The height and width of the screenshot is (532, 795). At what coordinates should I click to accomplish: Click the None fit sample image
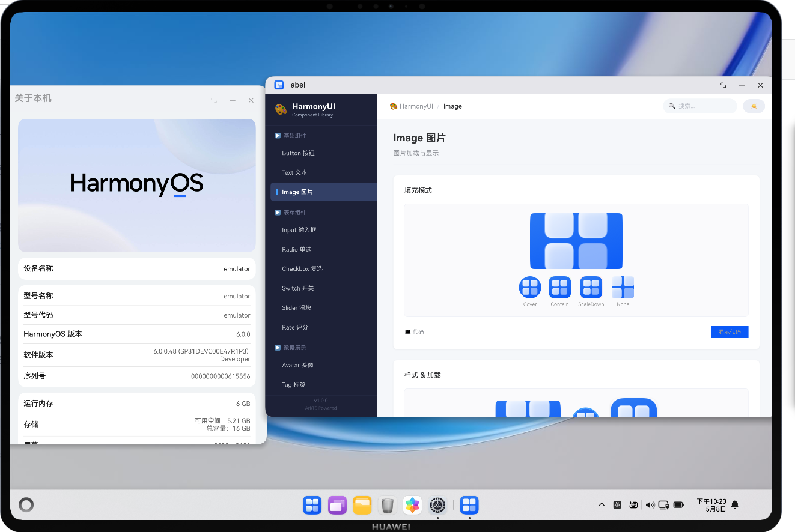[623, 288]
